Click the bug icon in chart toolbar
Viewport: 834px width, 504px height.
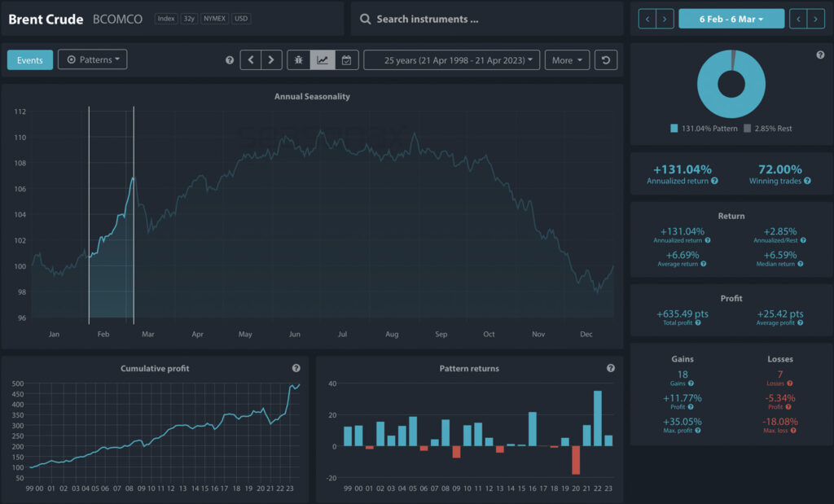coord(299,60)
